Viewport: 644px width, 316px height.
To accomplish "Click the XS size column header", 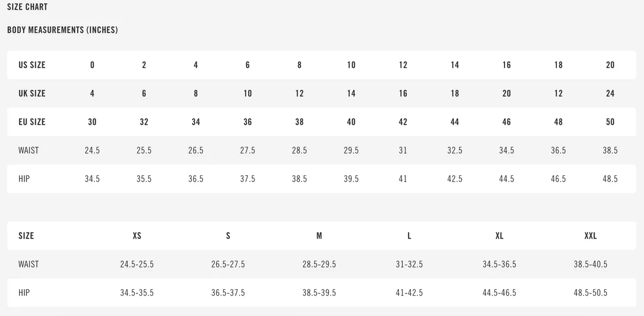I will (137, 236).
